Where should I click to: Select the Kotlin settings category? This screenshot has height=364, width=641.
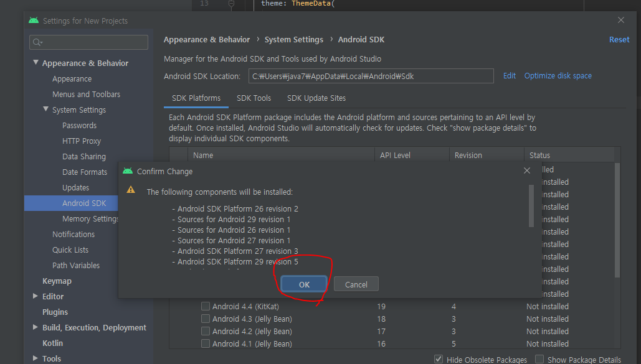(53, 343)
